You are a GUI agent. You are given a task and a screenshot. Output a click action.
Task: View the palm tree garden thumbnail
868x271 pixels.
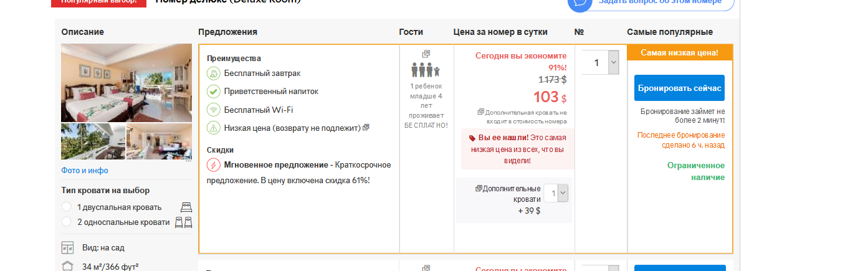(93, 141)
